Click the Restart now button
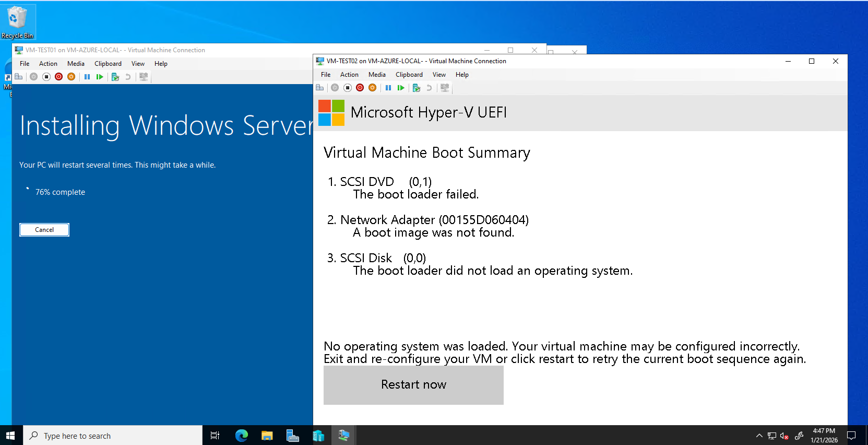Image resolution: width=868 pixels, height=445 pixels. [413, 385]
